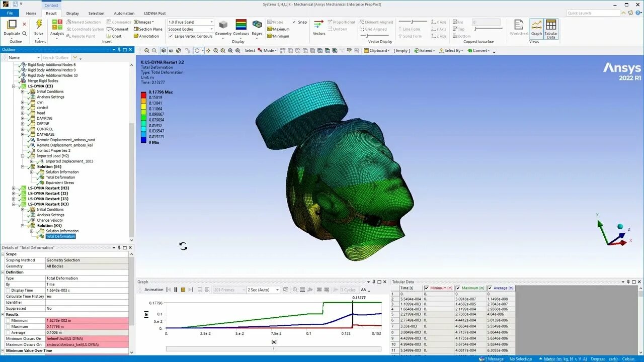
Task: Uncheck the Minimum [m] column checkbox
Action: pyautogui.click(x=426, y=288)
